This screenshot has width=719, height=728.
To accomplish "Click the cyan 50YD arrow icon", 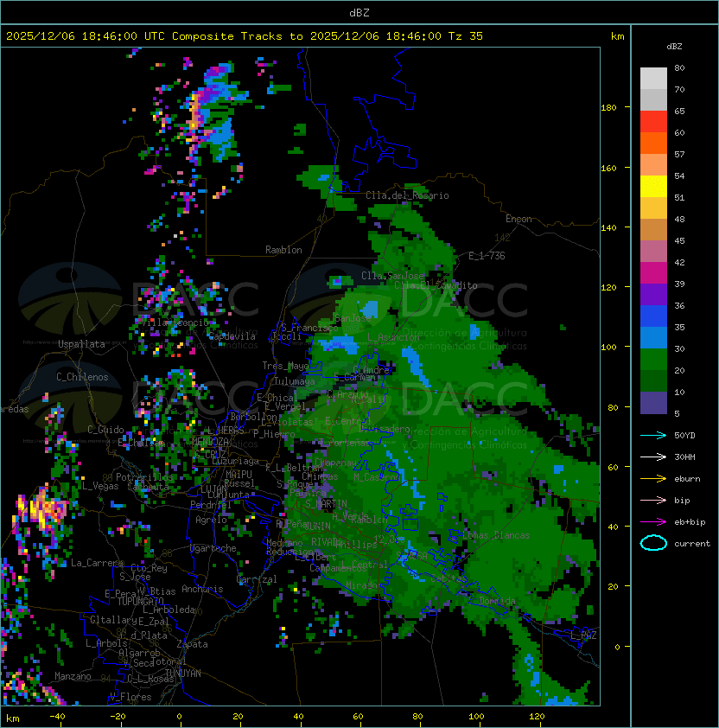I will [653, 435].
